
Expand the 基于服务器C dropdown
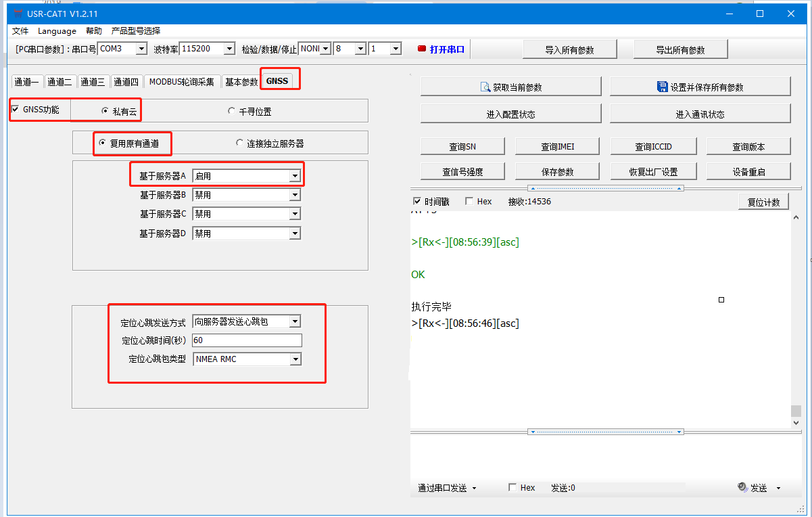295,214
